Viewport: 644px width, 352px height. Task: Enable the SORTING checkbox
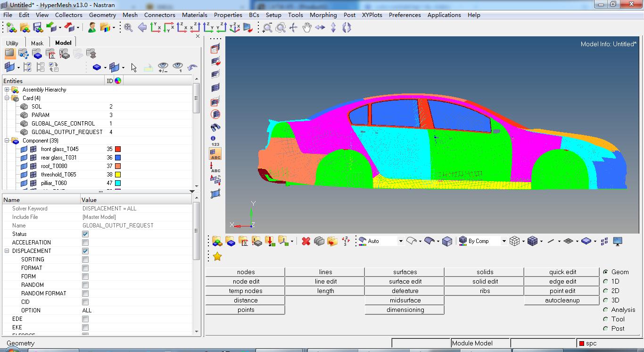tap(85, 260)
